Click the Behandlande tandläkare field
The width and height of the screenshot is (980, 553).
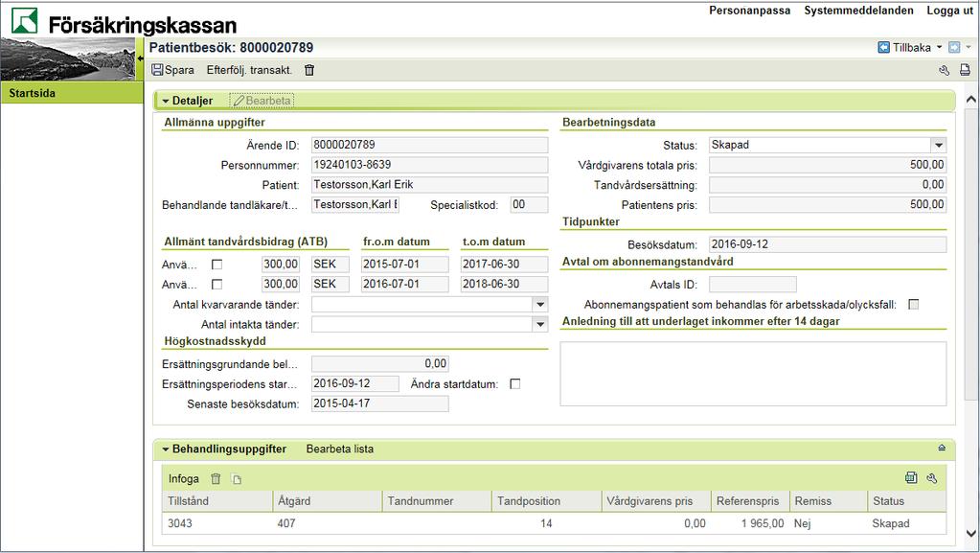355,204
